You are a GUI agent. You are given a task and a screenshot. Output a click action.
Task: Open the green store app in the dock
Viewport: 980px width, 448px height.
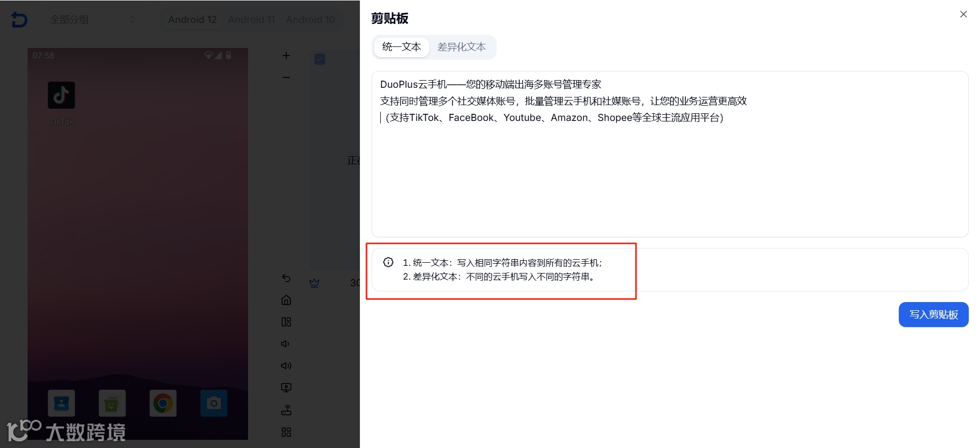[x=112, y=404]
